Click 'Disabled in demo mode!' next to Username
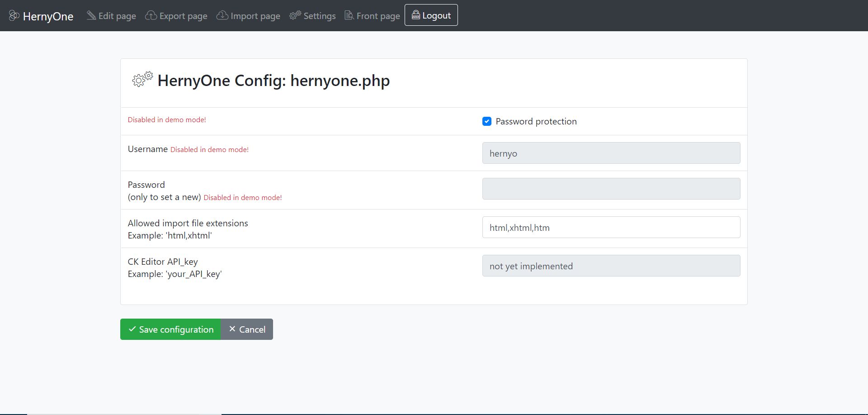Viewport: 868px width, 415px height. pyautogui.click(x=209, y=150)
